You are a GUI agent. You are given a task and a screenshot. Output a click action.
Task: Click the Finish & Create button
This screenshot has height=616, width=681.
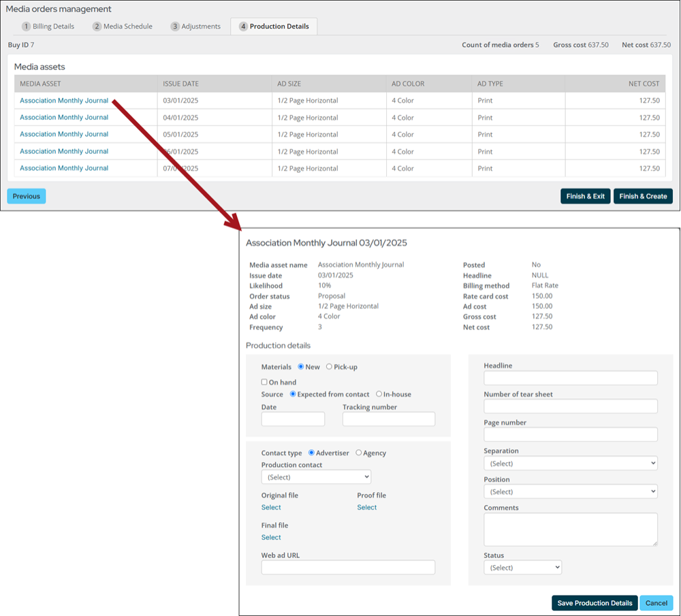(x=642, y=196)
